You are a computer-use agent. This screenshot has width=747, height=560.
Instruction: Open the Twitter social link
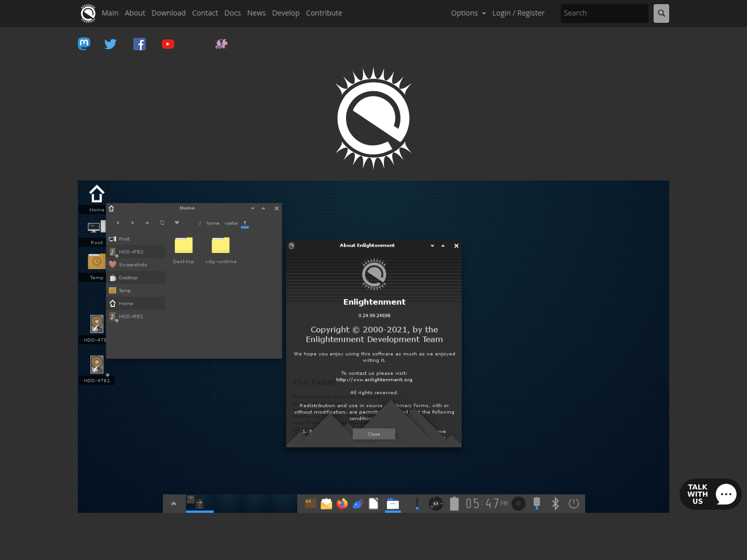point(110,44)
